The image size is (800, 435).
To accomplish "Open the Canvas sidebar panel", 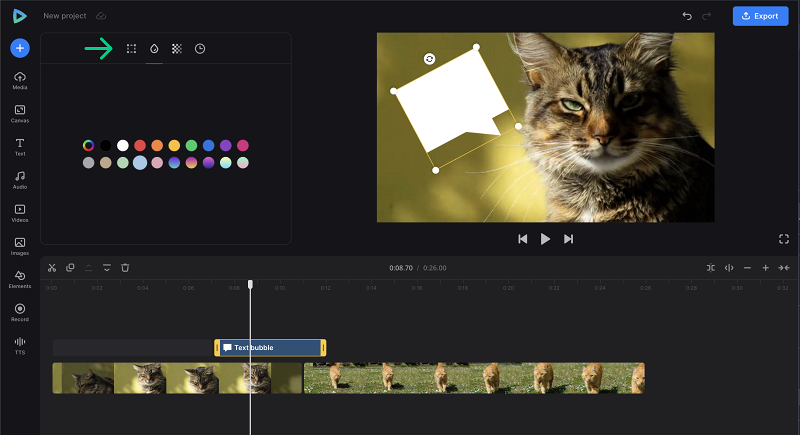I will [x=20, y=114].
